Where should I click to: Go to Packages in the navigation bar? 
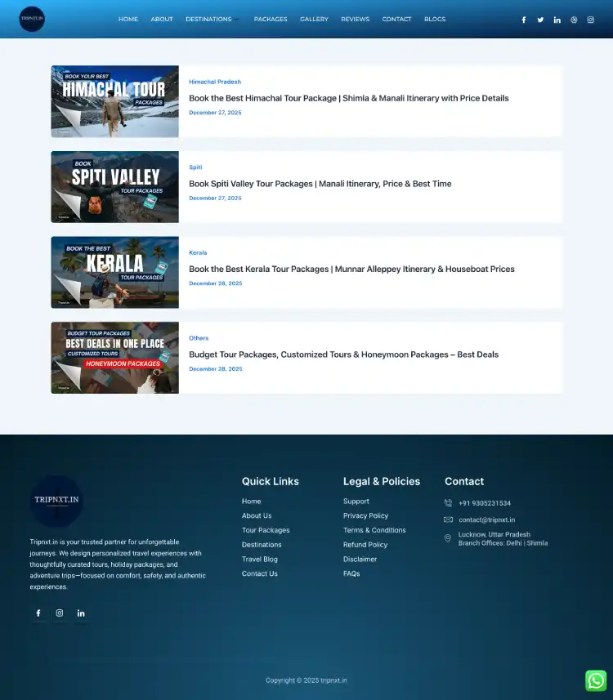click(271, 19)
